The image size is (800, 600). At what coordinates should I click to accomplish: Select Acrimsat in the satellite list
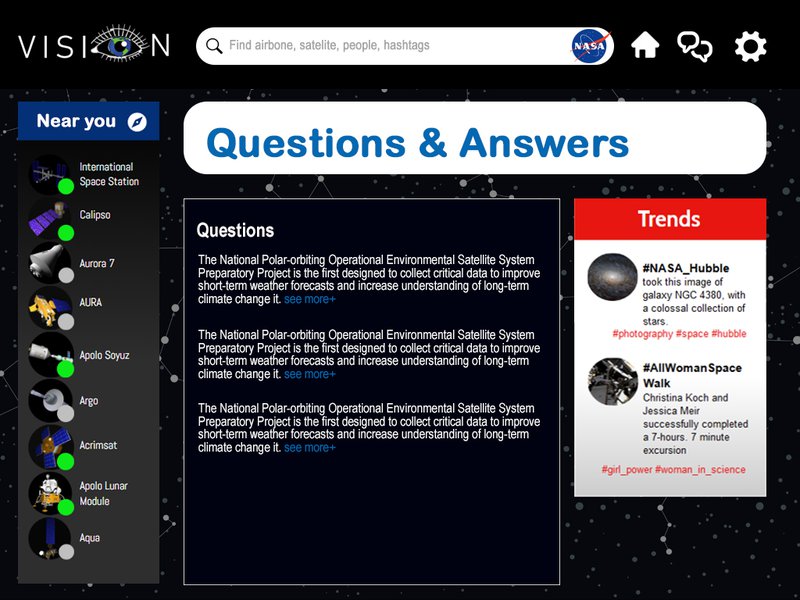coord(98,445)
